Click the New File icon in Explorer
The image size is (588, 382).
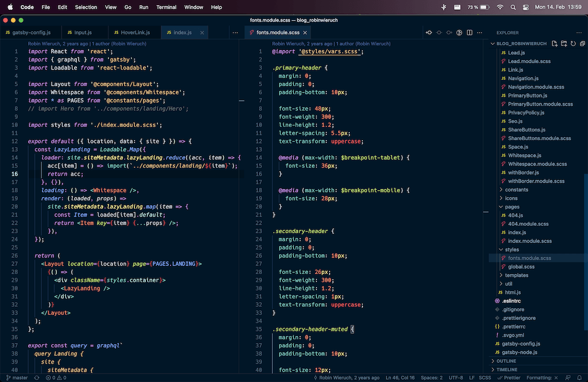tap(555, 44)
